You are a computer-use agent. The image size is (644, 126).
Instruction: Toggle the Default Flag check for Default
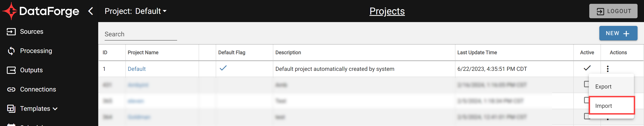[x=223, y=68]
